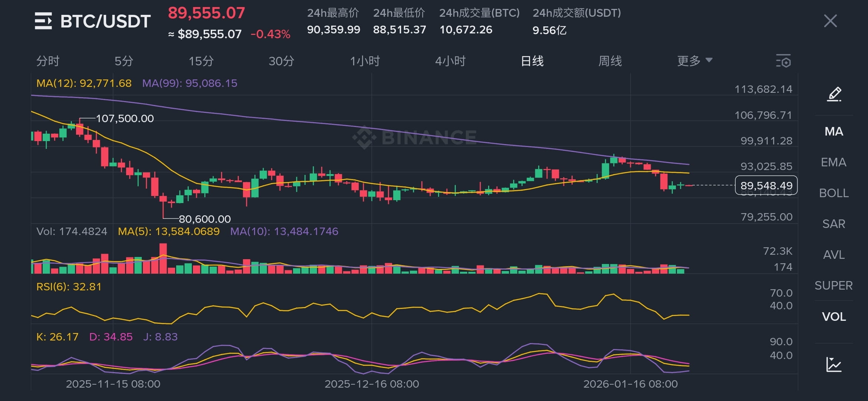Viewport: 868px width, 401px height.
Task: Toggle the MA main indicator
Action: pyautogui.click(x=834, y=131)
